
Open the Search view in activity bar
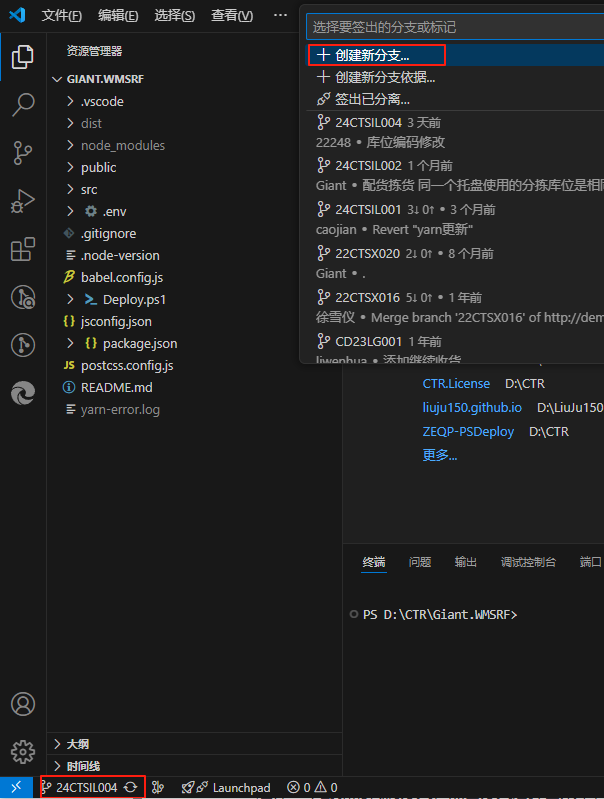click(22, 104)
